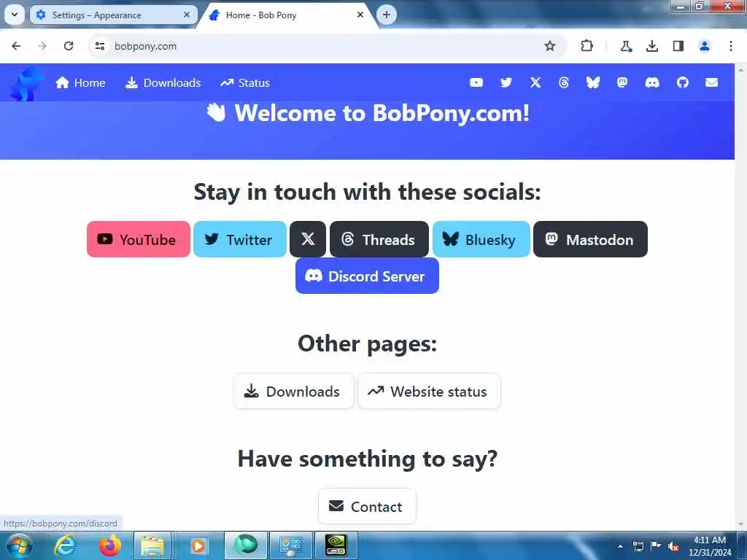747x560 pixels.
Task: Open Status in site navbar
Action: click(x=245, y=83)
